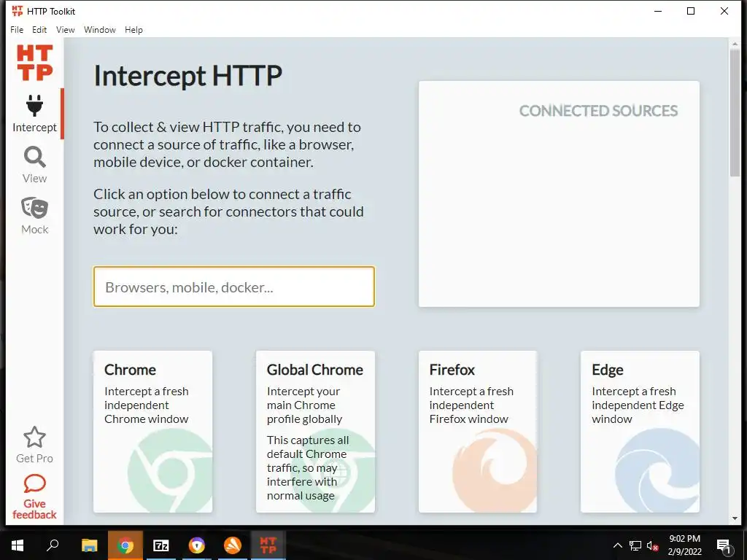Screen dimensions: 747x560
Task: Select the Edge interception card
Action: [x=640, y=432]
